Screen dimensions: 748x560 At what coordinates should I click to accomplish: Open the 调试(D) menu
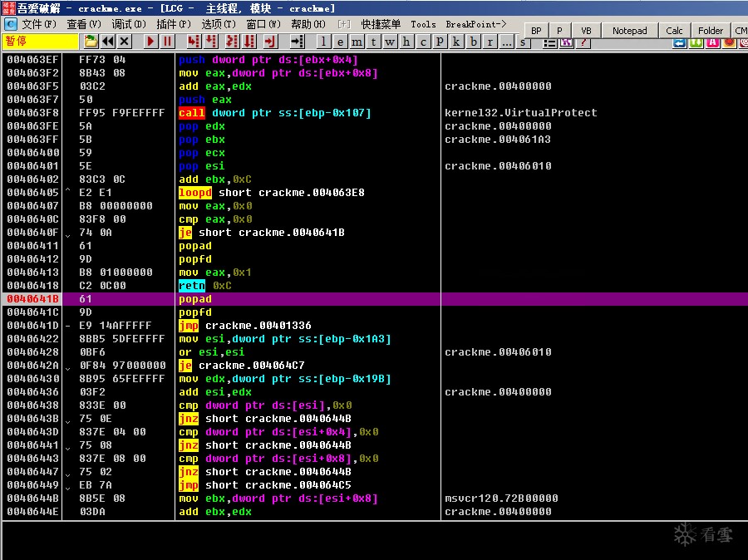coord(129,24)
